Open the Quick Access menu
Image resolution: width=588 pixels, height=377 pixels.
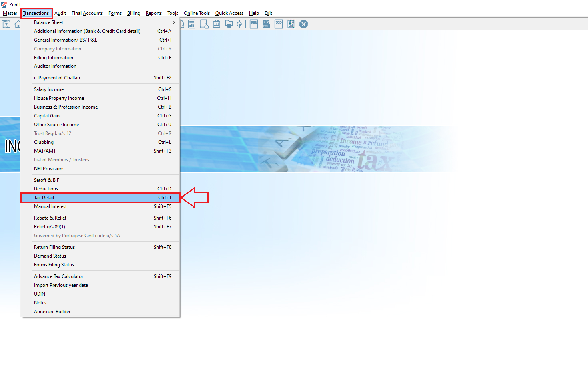point(229,13)
